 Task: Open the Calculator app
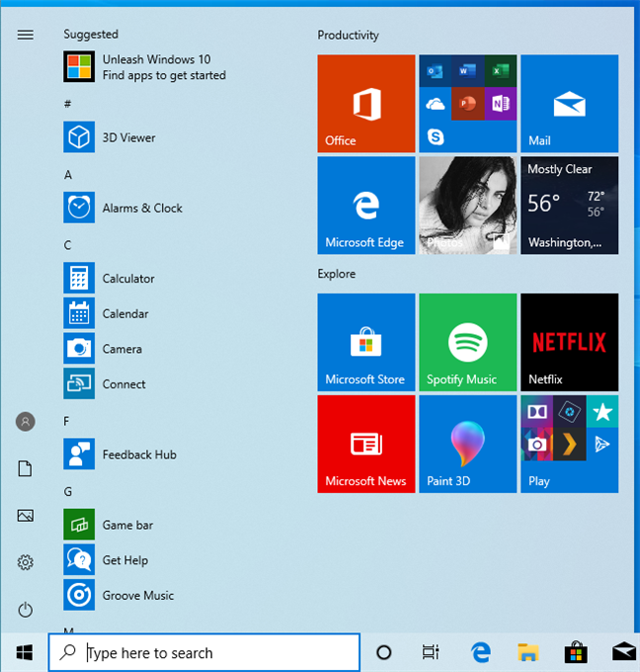(109, 278)
